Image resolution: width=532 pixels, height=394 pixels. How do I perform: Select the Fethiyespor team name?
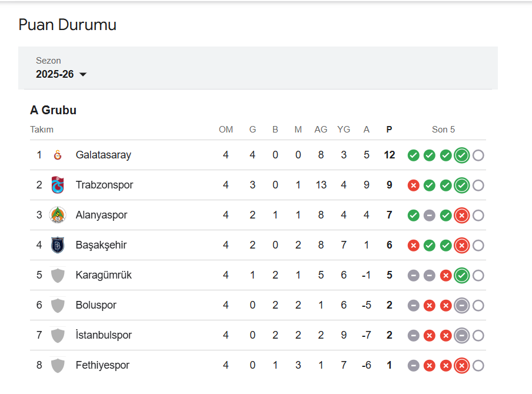[x=102, y=366]
